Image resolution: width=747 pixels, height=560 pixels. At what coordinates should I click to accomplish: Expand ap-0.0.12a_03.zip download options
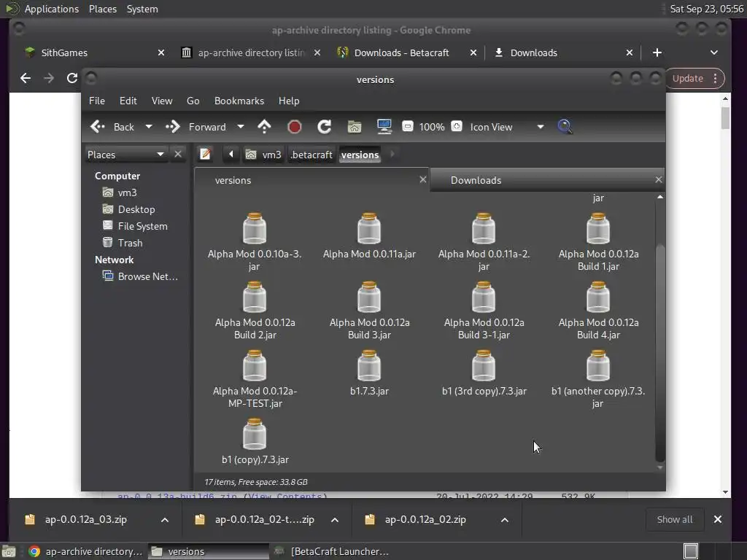tap(165, 519)
